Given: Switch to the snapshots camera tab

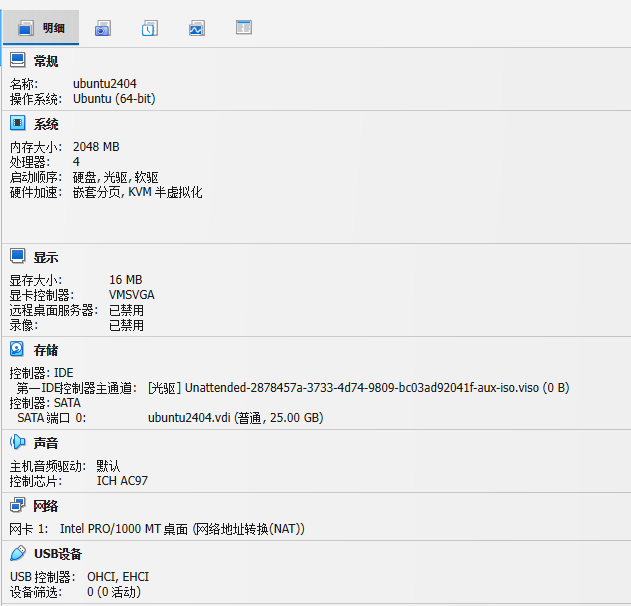Looking at the screenshot, I should pyautogui.click(x=103, y=28).
